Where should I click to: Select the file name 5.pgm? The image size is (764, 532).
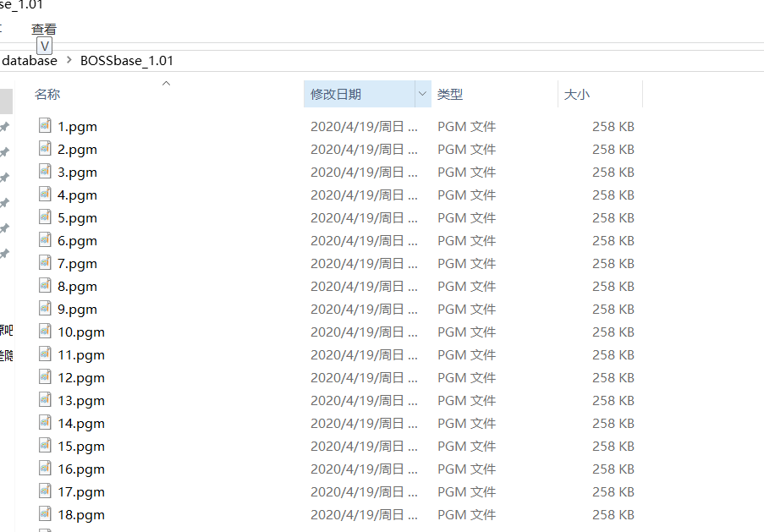[x=77, y=218]
